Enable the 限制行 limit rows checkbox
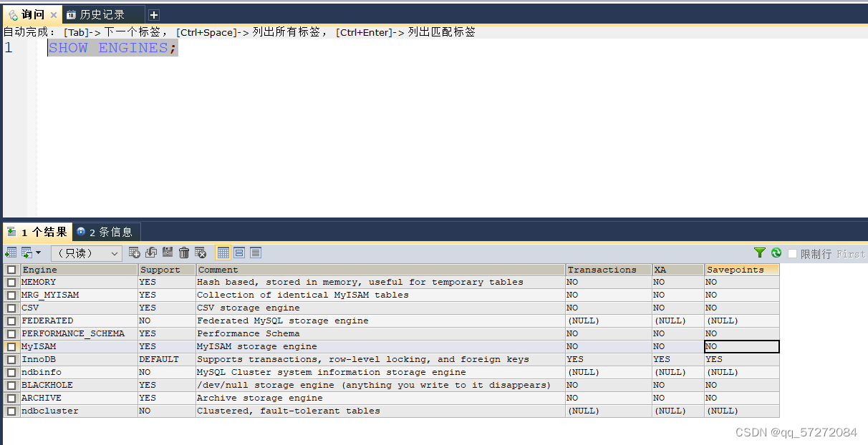 (x=792, y=253)
